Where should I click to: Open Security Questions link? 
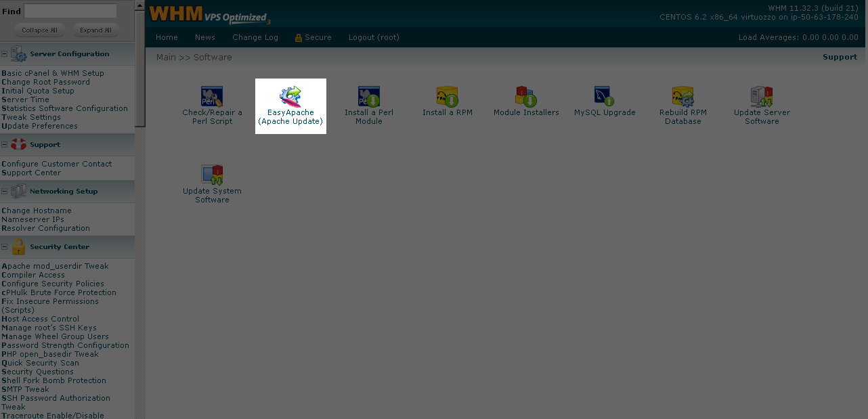[37, 372]
